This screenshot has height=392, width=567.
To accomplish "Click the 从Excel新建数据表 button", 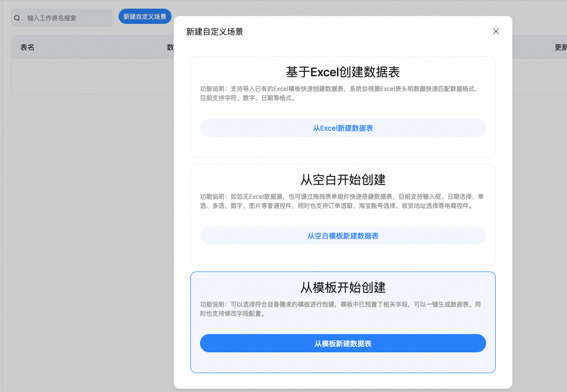I will [343, 128].
